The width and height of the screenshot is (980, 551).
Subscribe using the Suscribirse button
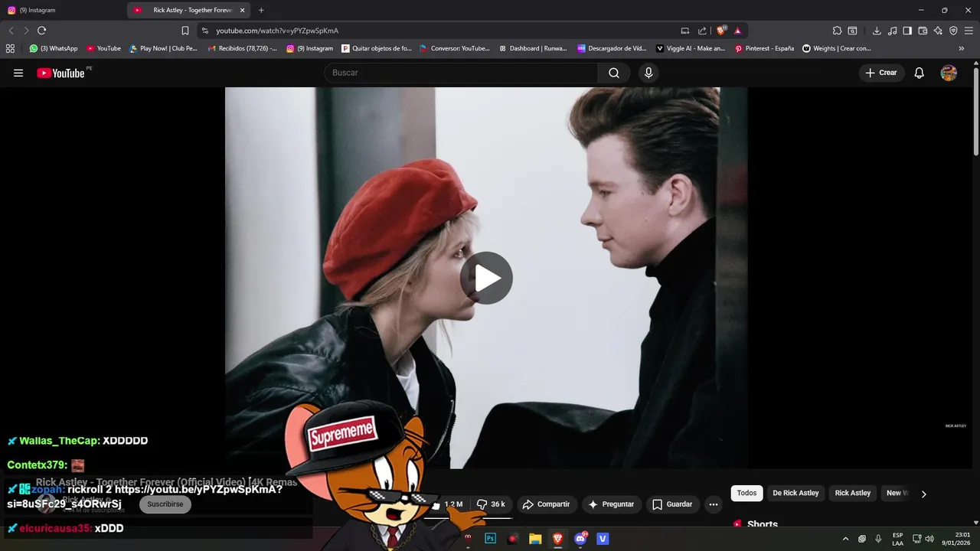[165, 504]
